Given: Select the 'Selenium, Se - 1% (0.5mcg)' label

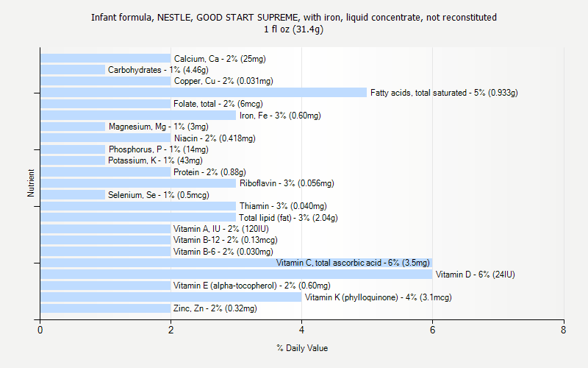Looking at the screenshot, I should click(159, 195).
